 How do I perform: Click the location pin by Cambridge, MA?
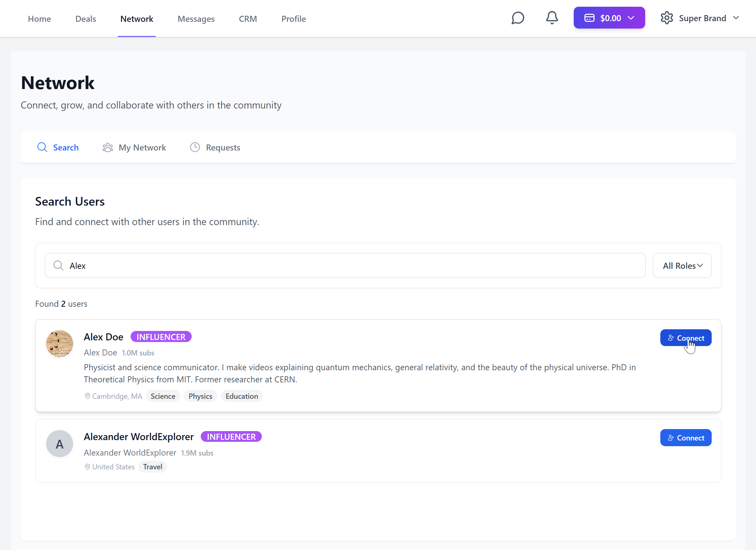87,396
